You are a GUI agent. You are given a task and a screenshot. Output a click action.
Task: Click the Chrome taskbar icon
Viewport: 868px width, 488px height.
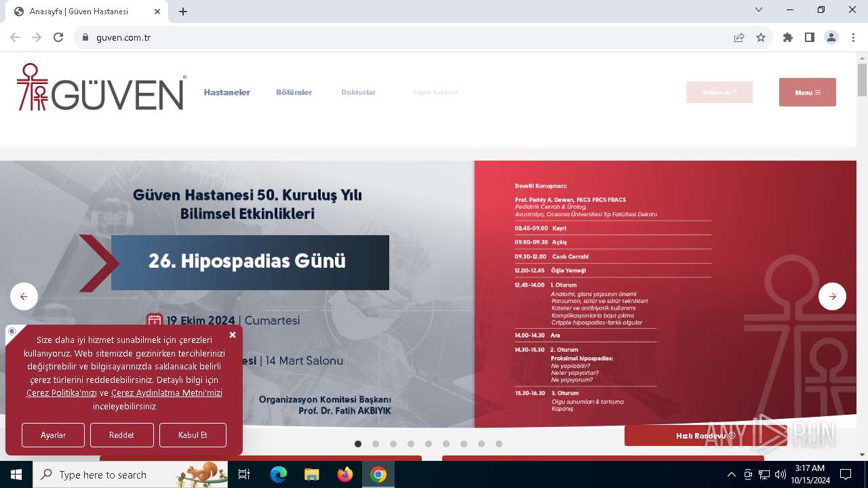378,474
